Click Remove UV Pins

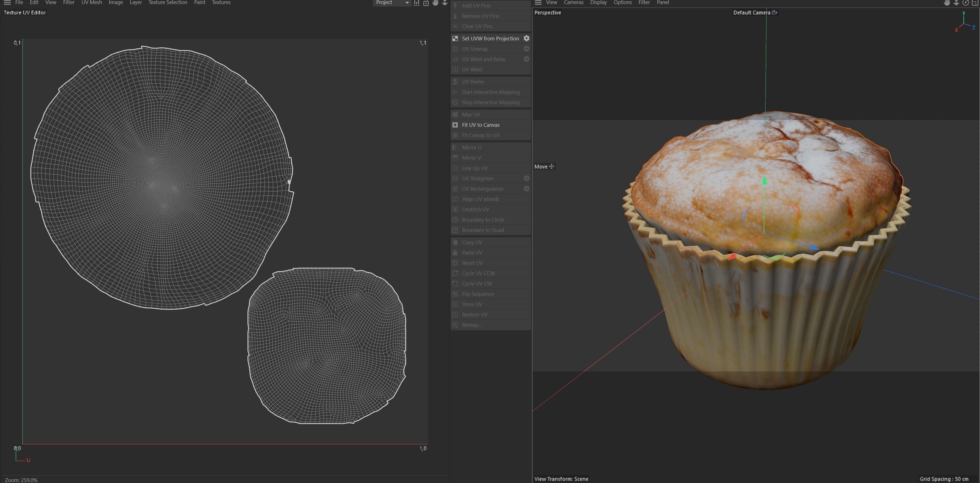click(491, 16)
